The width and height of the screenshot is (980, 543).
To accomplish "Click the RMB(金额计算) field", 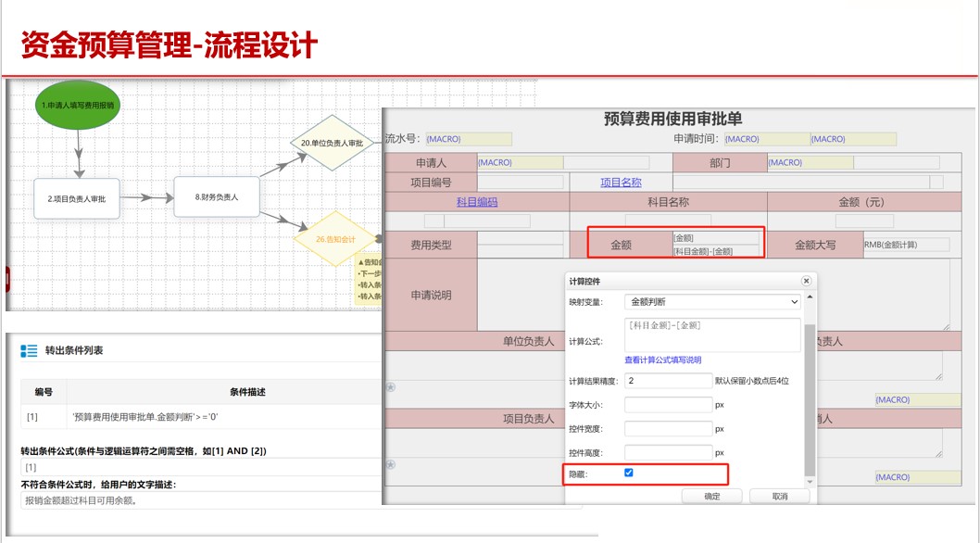I will coord(906,245).
